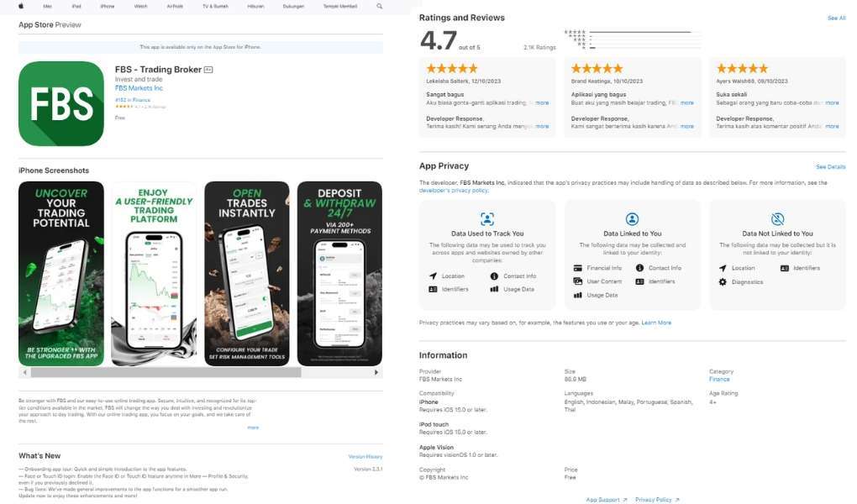This screenshot has height=504, width=857.
Task: Open the FBS Markets Inc developer link
Action: (x=139, y=88)
